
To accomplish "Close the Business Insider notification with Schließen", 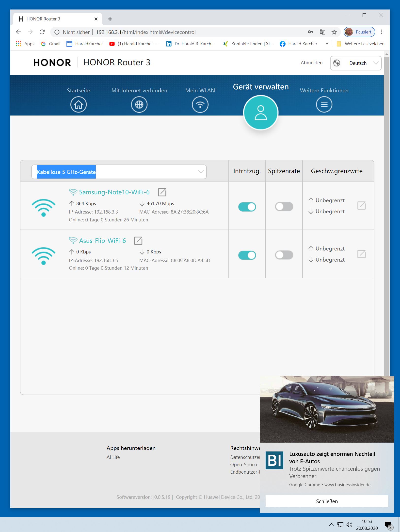I will click(x=327, y=501).
